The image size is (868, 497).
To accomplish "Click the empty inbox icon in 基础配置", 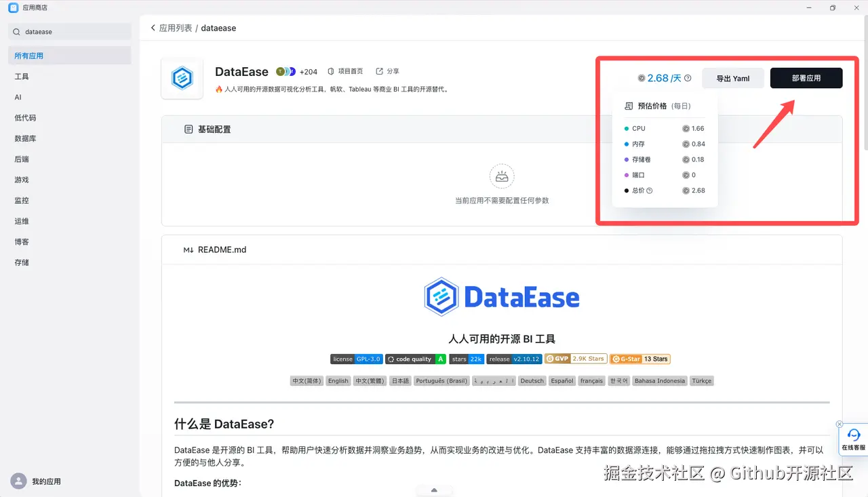I will (502, 176).
